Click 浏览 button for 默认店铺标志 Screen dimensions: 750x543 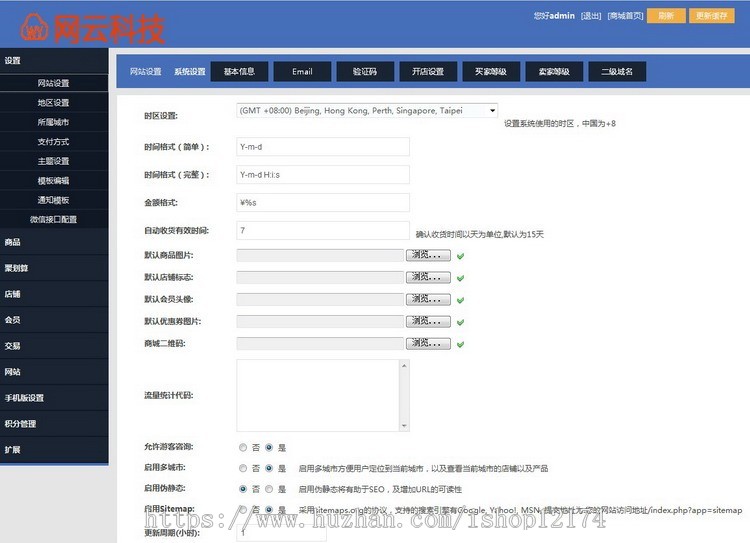tap(428, 277)
